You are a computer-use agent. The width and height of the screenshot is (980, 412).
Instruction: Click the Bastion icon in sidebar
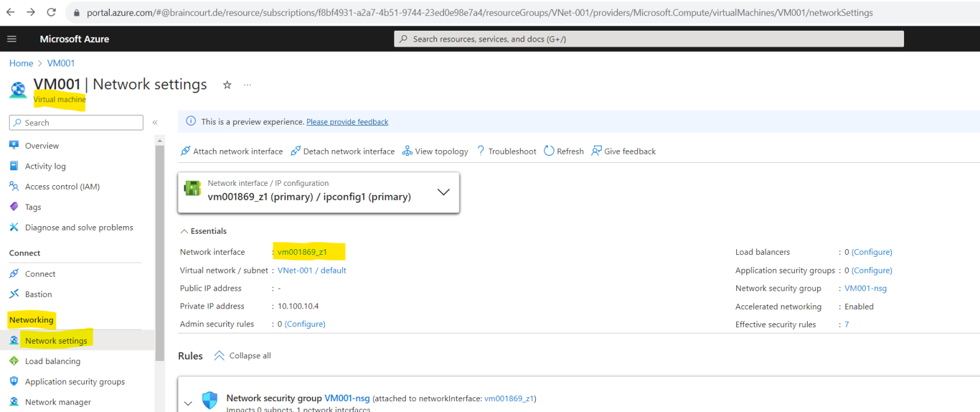pyautogui.click(x=14, y=294)
